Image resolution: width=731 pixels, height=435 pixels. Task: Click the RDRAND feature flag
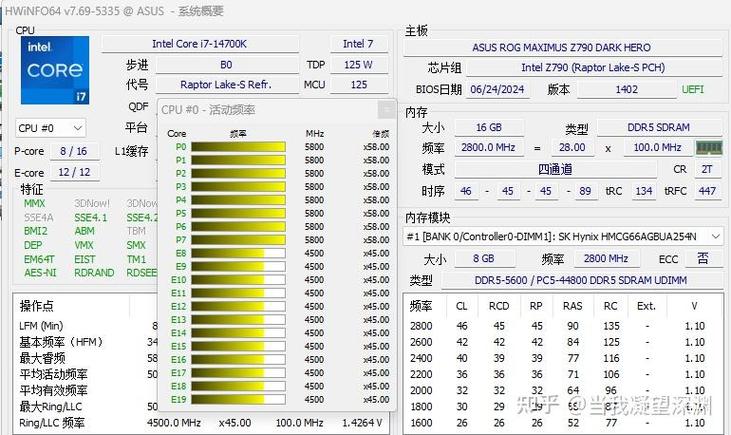pyautogui.click(x=94, y=273)
